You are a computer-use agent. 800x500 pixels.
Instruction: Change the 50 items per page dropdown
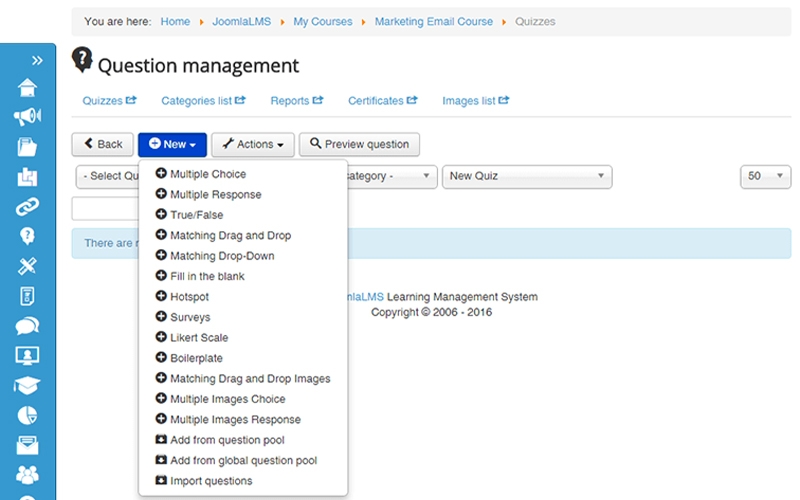765,177
